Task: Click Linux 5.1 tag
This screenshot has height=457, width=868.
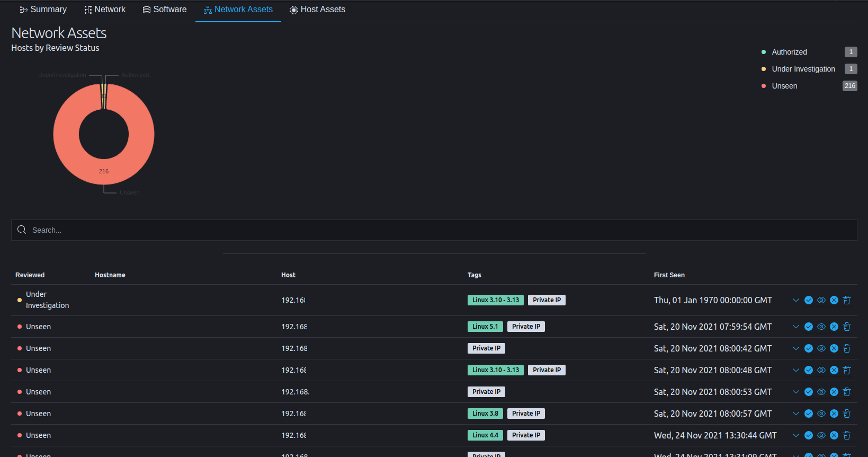Action: [x=485, y=327]
